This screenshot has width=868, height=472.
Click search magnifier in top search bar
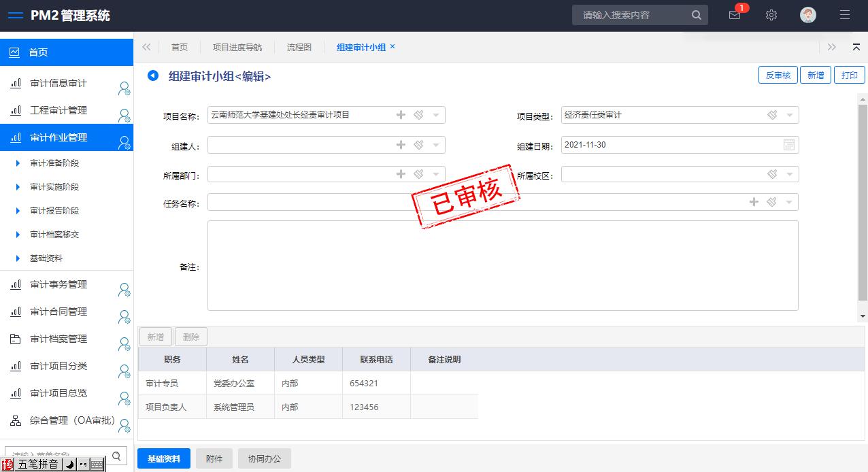696,15
